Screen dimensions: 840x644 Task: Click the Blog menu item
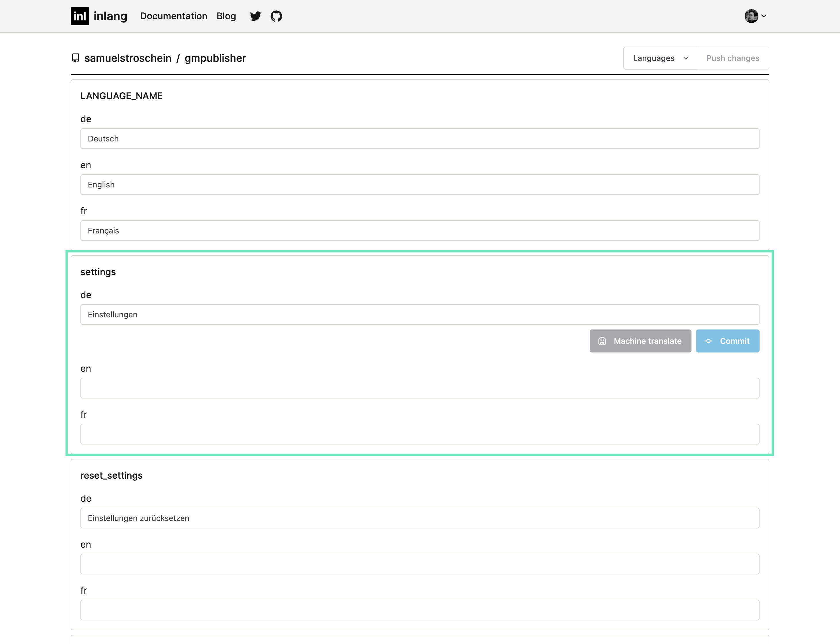pos(226,16)
